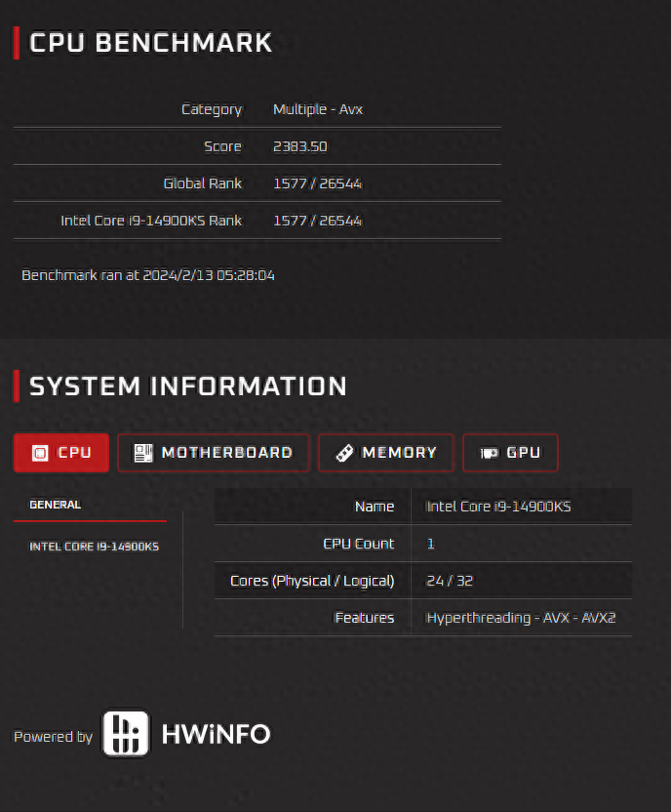The height and width of the screenshot is (812, 671).
Task: Switch to the MOTHERBOARD tab label
Action: (x=226, y=453)
